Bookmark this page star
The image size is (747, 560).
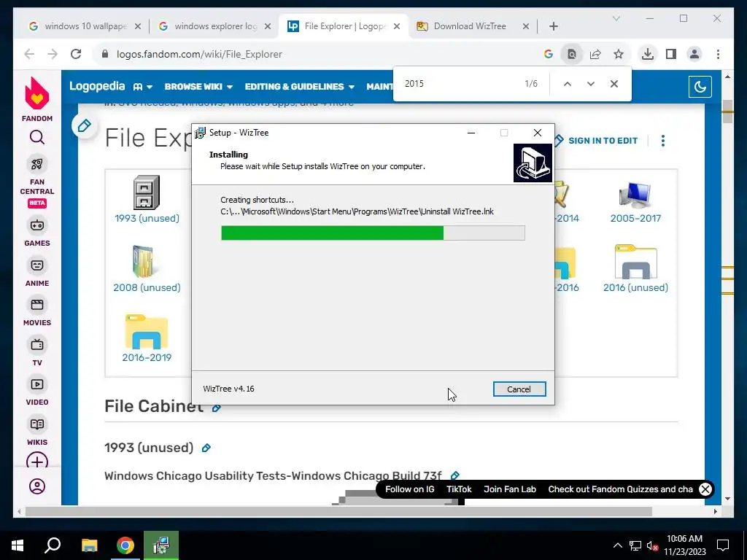(619, 54)
